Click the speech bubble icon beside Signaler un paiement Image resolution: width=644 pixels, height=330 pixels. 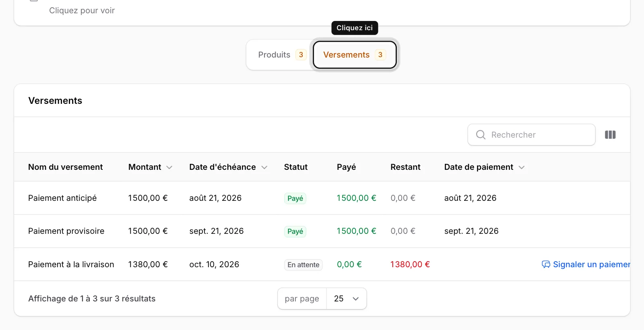point(546,264)
